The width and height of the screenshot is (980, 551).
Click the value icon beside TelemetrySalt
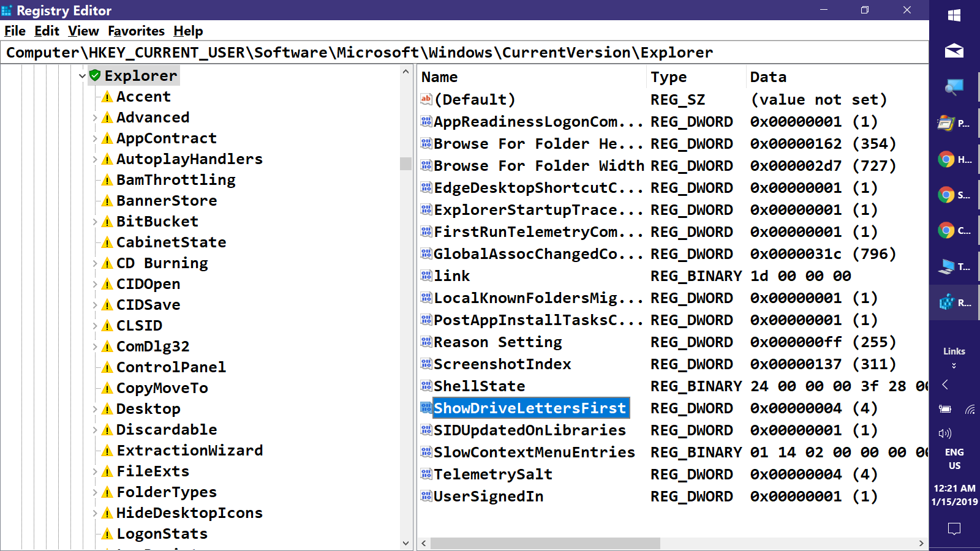426,474
